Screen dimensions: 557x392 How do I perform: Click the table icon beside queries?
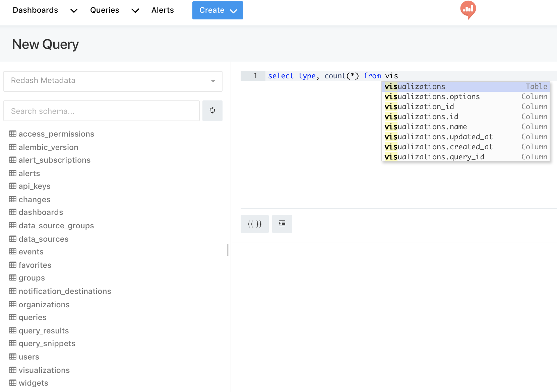tap(13, 317)
